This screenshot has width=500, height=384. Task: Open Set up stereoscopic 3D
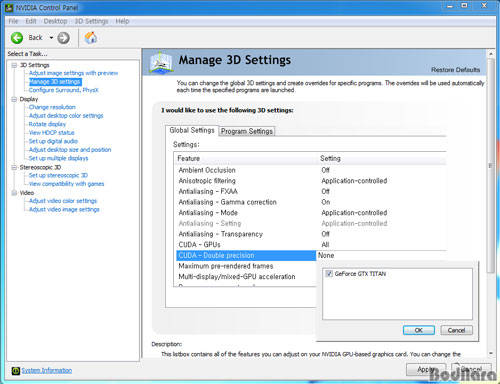coord(58,175)
